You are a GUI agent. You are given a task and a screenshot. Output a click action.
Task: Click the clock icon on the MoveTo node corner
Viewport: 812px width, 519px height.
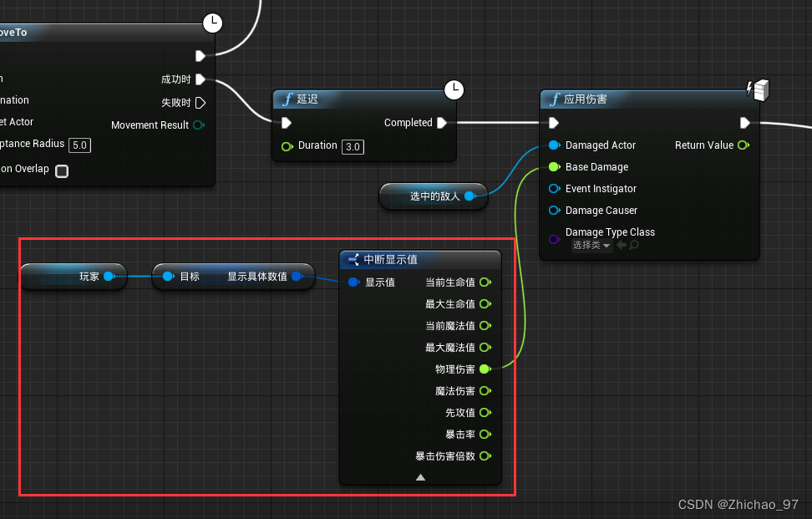[x=212, y=23]
